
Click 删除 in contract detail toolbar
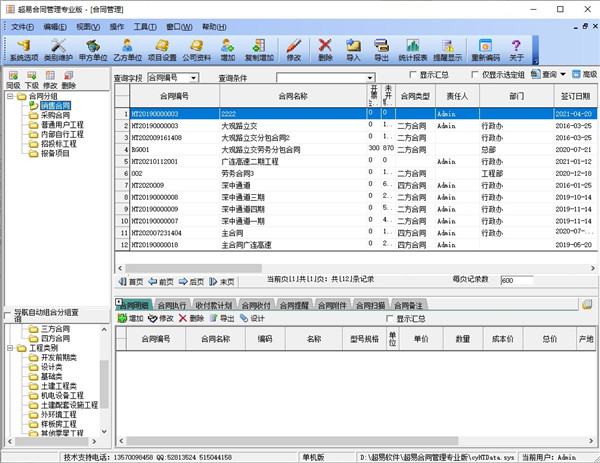tap(191, 318)
